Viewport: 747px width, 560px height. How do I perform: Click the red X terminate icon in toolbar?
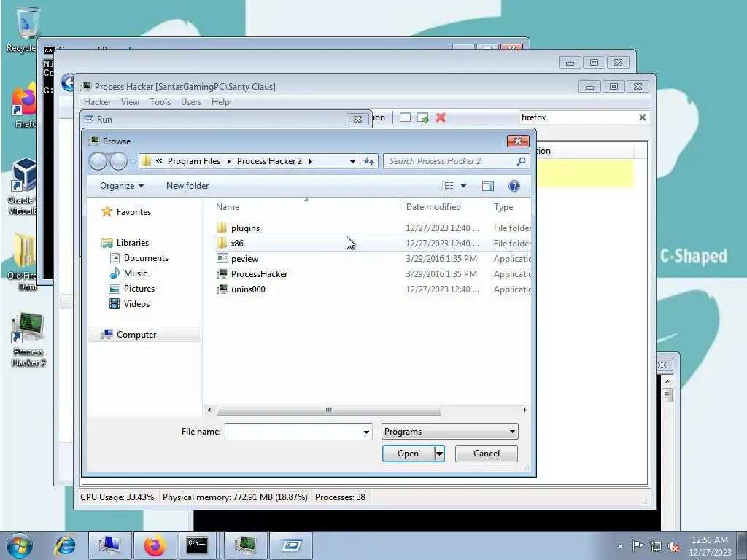click(x=441, y=117)
